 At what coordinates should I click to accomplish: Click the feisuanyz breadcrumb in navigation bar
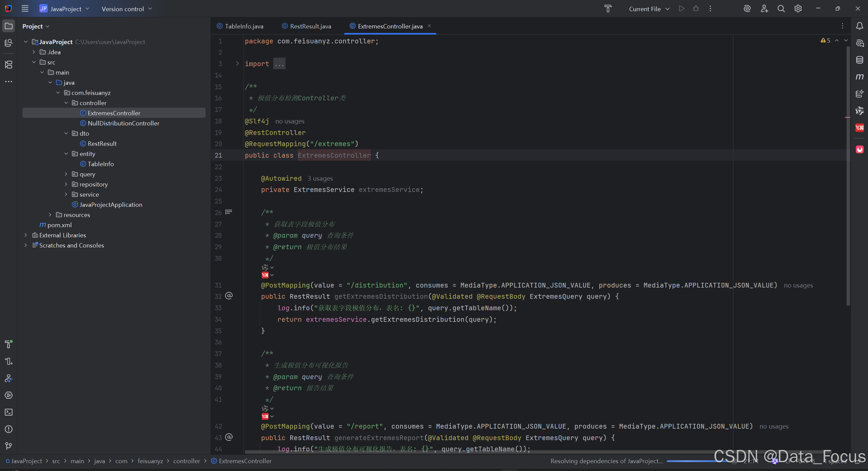click(150, 461)
